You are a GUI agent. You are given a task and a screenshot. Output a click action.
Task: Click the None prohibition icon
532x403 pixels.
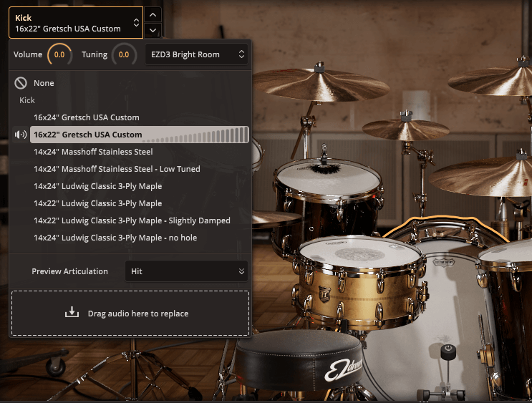tap(21, 83)
